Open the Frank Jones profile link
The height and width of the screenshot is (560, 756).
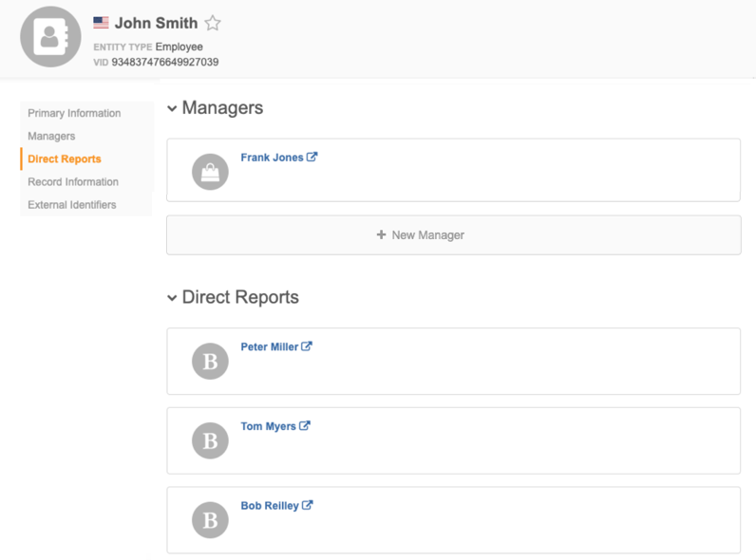(x=272, y=158)
